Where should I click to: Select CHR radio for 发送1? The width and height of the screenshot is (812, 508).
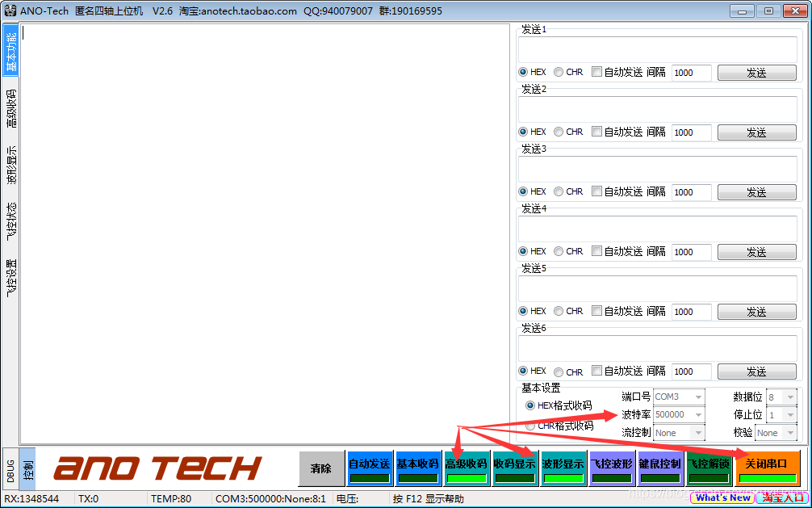tap(559, 72)
